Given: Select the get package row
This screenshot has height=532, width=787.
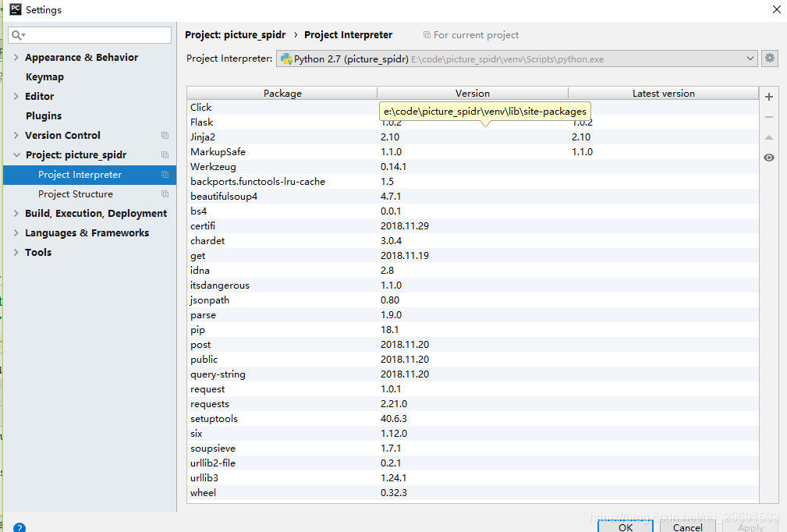Looking at the screenshot, I should (473, 255).
